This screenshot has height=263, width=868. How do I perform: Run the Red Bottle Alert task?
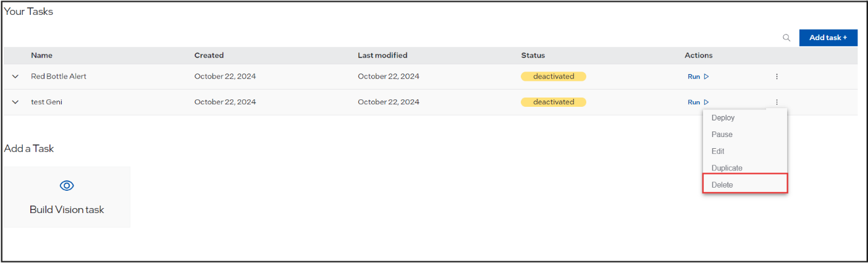point(698,77)
